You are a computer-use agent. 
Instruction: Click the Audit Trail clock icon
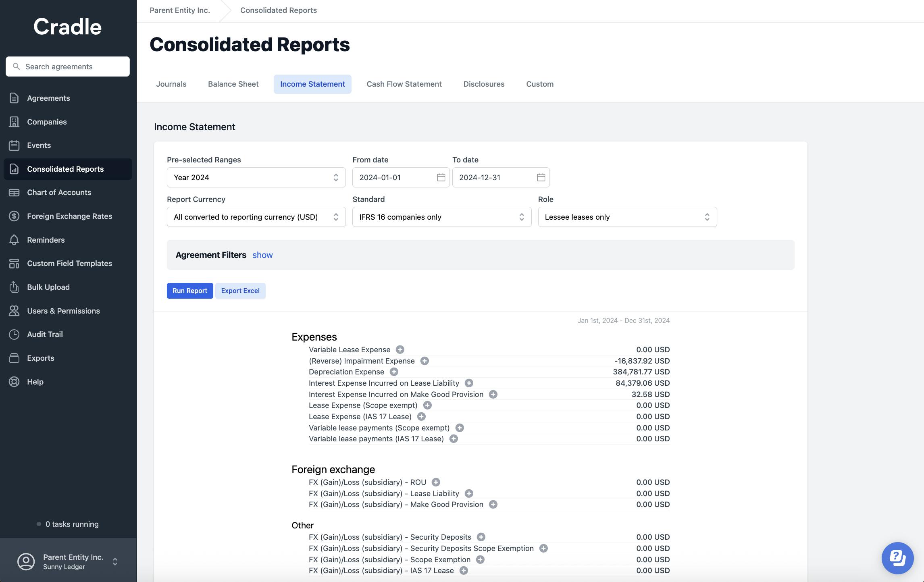tap(14, 334)
